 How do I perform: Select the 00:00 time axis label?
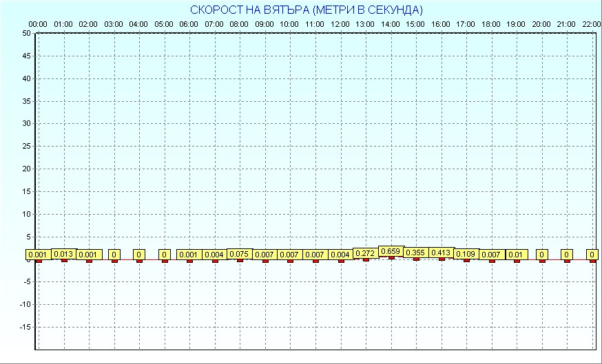(x=38, y=24)
